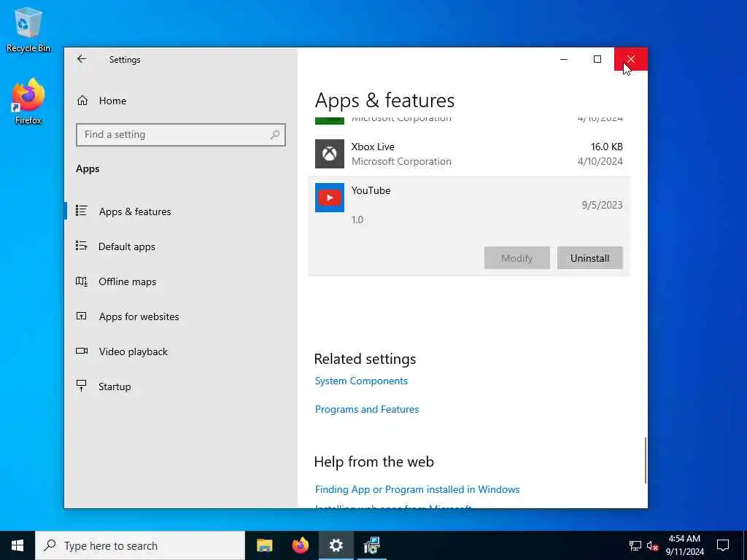The width and height of the screenshot is (747, 560).
Task: Open Programs and Features link
Action: coord(367,410)
